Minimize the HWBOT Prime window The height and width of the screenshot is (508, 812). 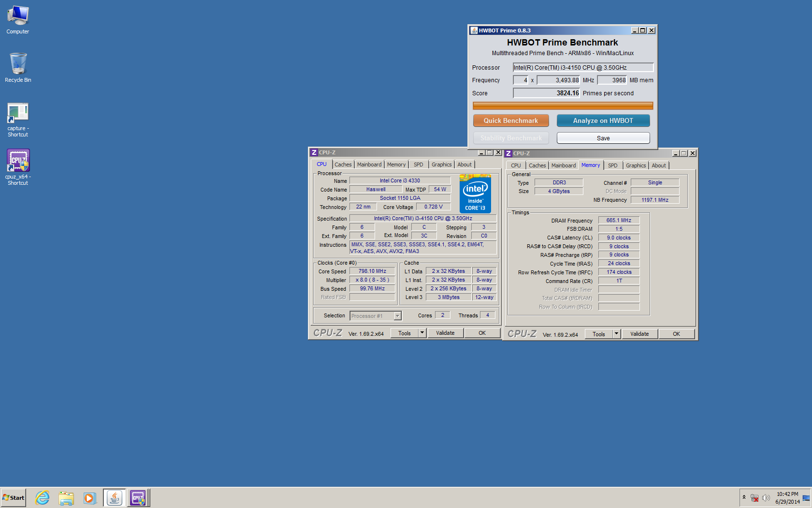(635, 30)
